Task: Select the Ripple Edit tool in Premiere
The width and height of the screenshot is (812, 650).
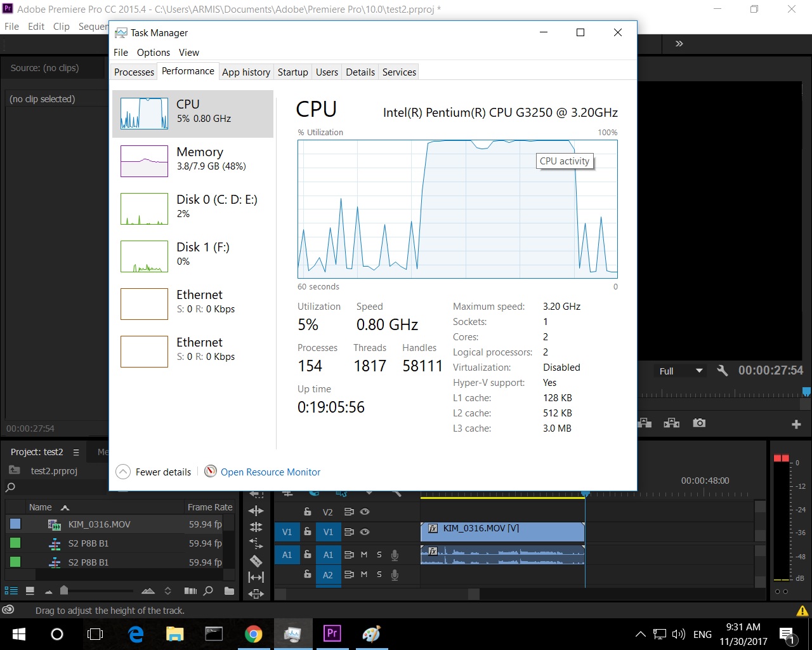Action: click(x=256, y=511)
